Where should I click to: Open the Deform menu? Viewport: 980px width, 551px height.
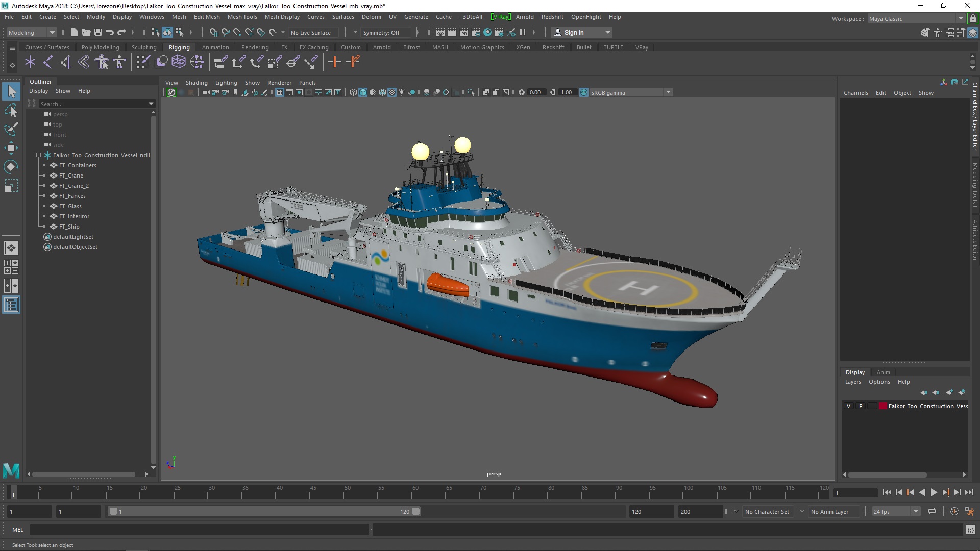371,17
